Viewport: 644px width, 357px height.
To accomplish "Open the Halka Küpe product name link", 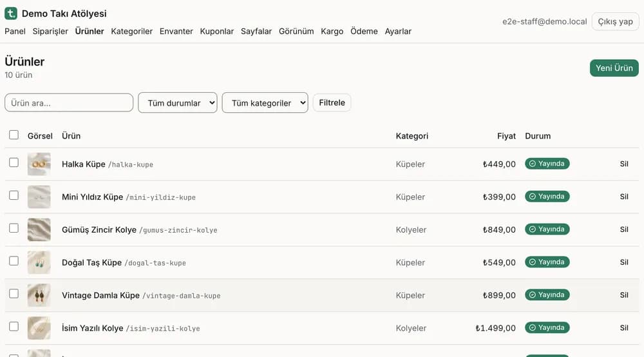I will pos(83,164).
